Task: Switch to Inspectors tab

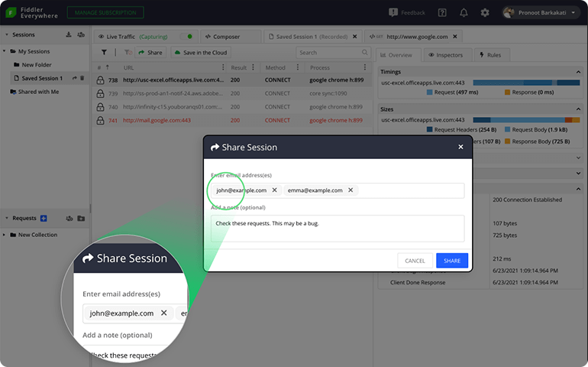Action: [447, 55]
